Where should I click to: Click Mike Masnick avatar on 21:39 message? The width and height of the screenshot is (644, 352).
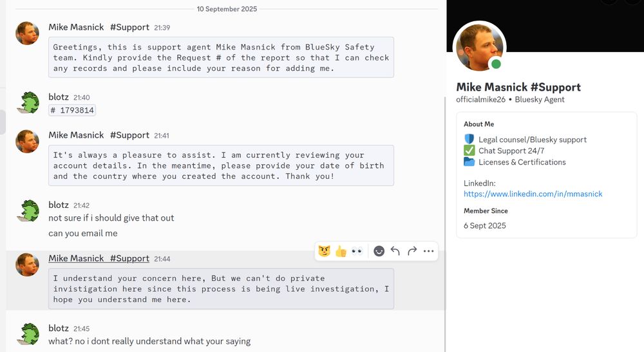[27, 33]
